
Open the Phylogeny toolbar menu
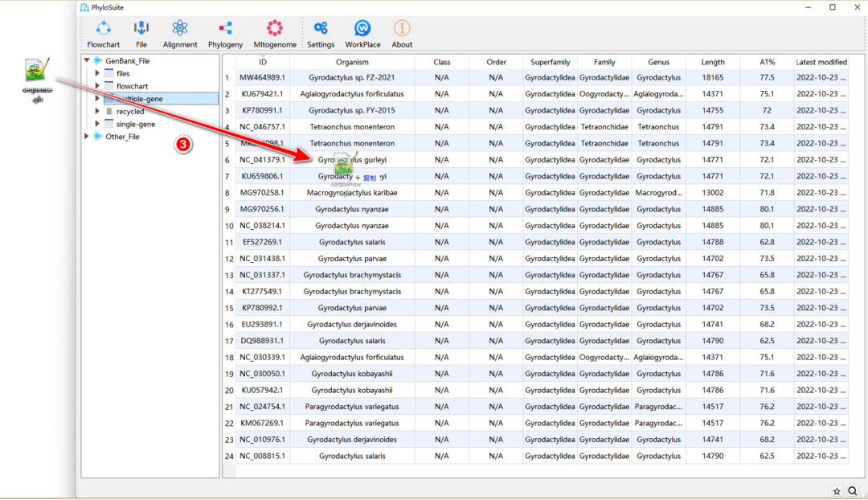[225, 35]
